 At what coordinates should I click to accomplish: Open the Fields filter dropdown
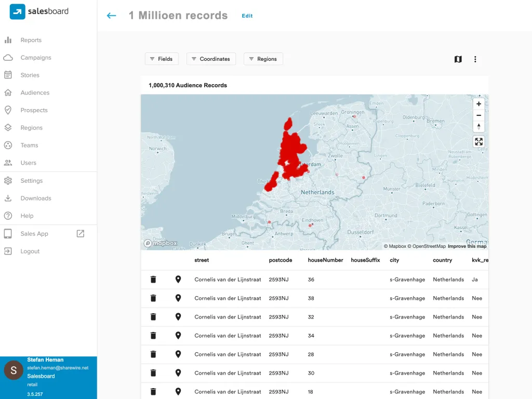point(162,59)
